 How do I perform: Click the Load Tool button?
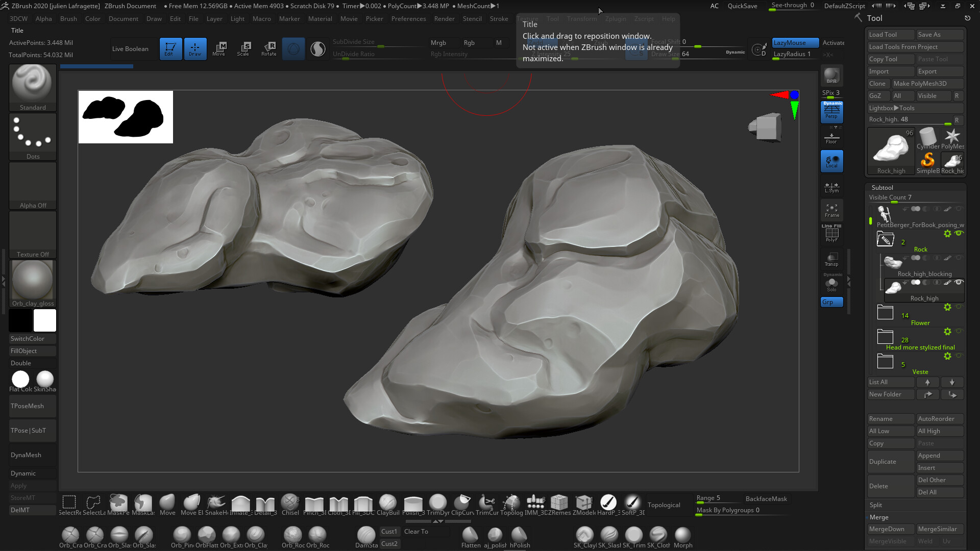[891, 35]
